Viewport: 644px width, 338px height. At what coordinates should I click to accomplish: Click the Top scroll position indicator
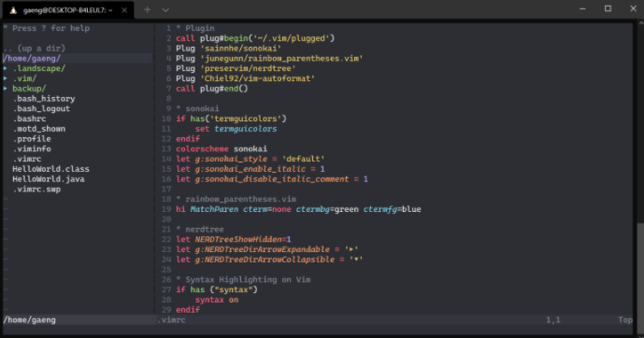pyautogui.click(x=625, y=320)
